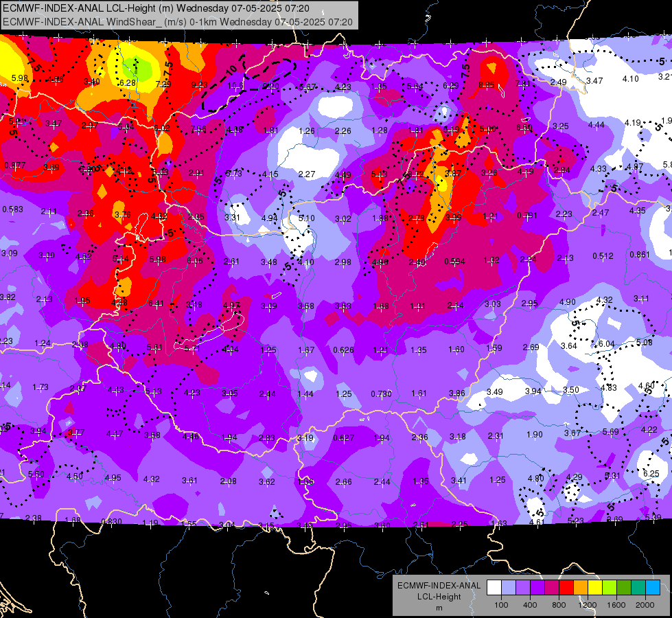
Task: Click the wind shear value 5.69
Action: tap(611, 431)
